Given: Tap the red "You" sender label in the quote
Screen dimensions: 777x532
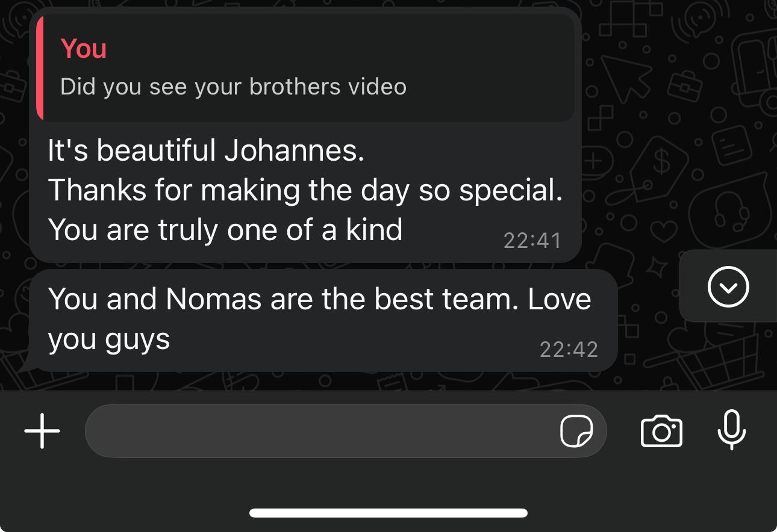Looking at the screenshot, I should (84, 48).
